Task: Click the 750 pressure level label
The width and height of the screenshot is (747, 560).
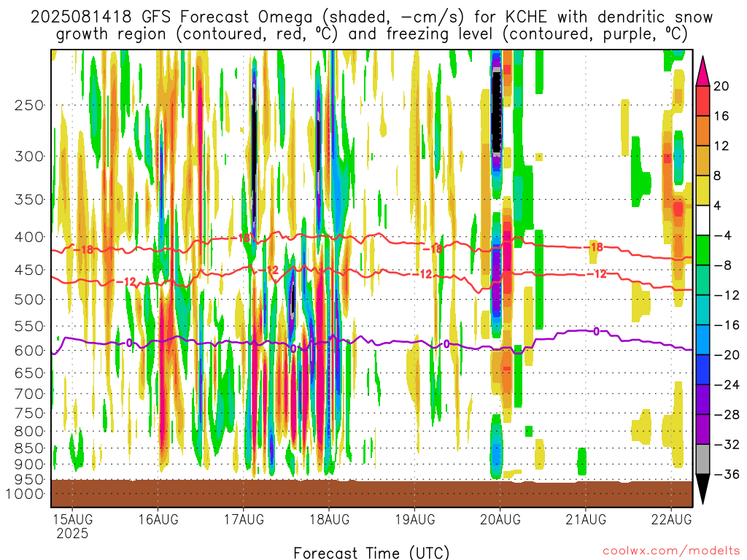Action: (29, 413)
